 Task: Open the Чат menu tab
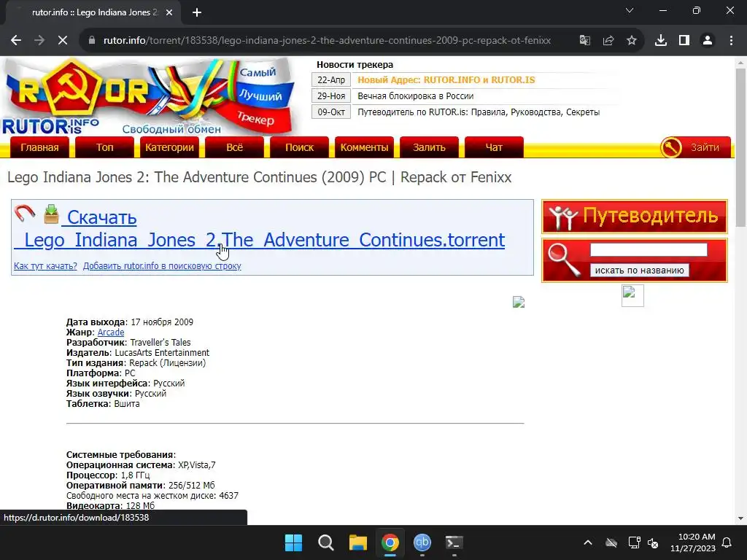coord(494,147)
